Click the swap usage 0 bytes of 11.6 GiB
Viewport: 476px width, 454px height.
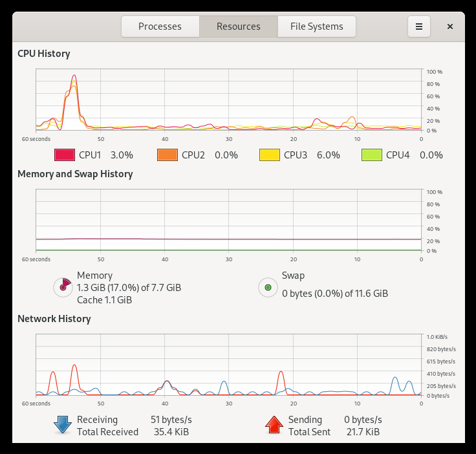pos(335,294)
